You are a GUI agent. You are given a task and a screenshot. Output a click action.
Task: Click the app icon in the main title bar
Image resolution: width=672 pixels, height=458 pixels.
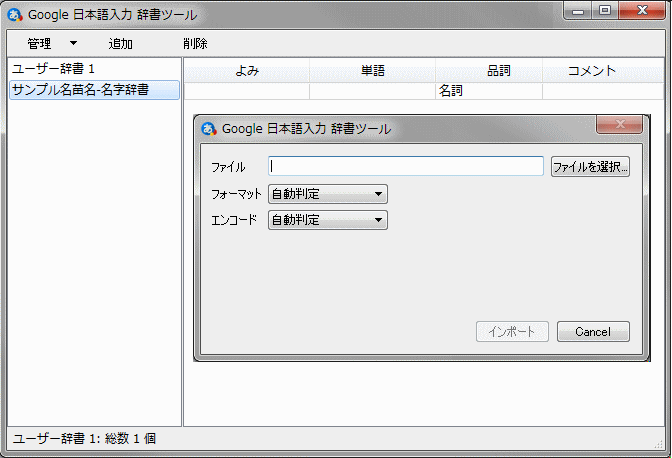click(15, 15)
